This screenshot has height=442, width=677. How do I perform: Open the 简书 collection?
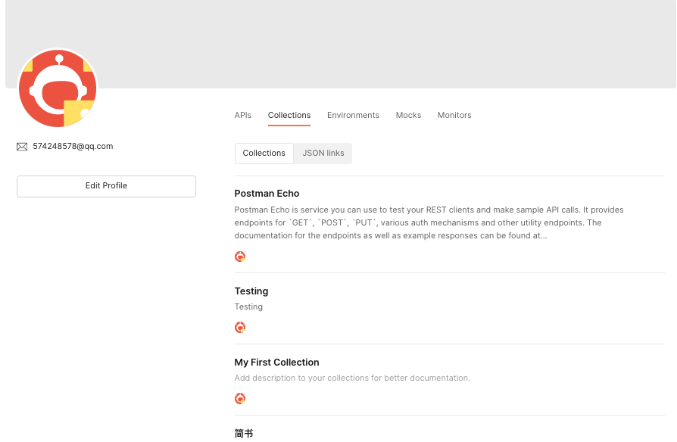tap(244, 433)
